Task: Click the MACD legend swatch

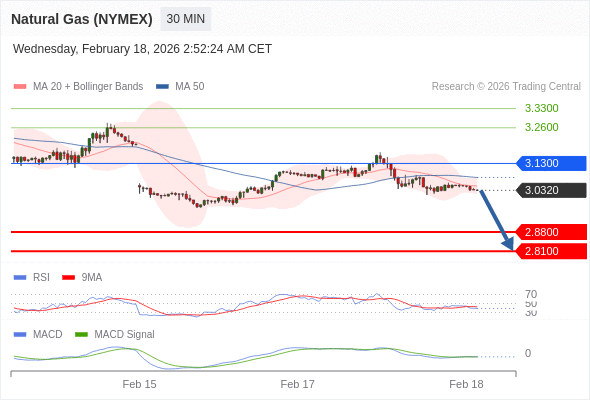Action: tap(20, 335)
